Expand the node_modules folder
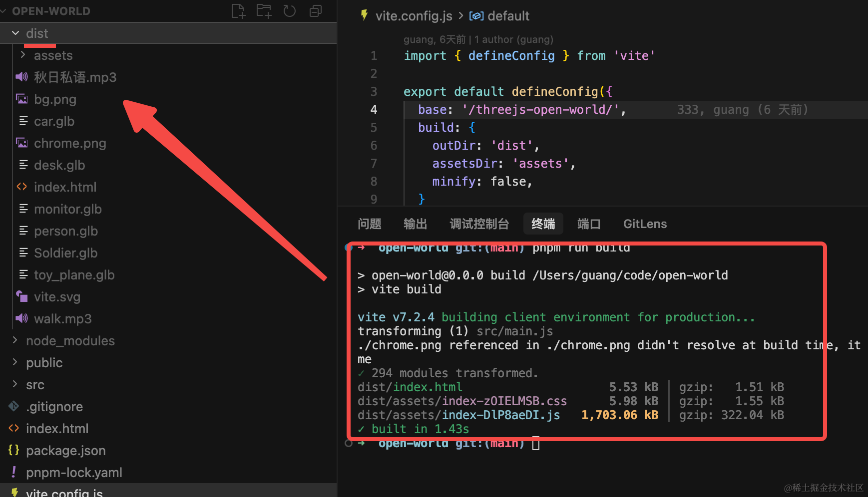Screen dimensions: 868x497 (x=15, y=340)
